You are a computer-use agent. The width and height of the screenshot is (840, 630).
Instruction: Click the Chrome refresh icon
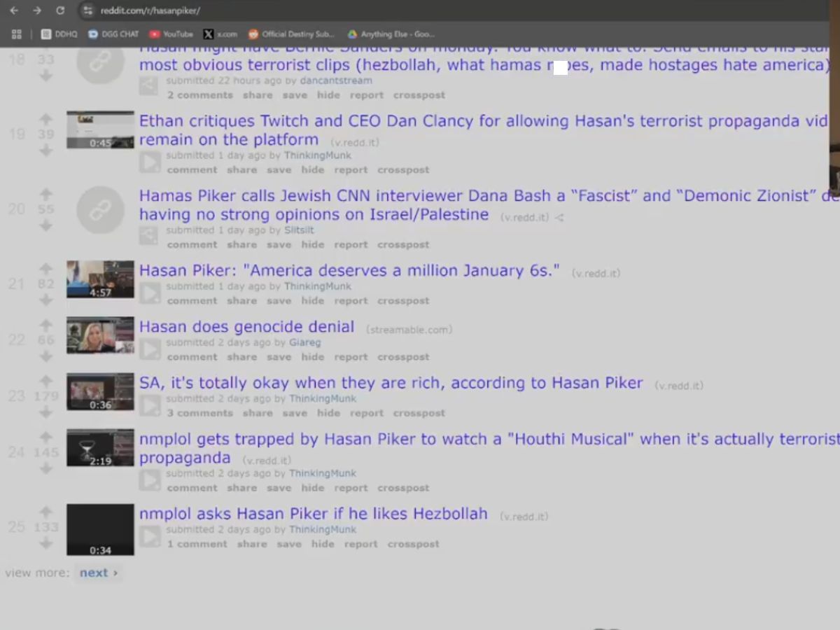(60, 10)
